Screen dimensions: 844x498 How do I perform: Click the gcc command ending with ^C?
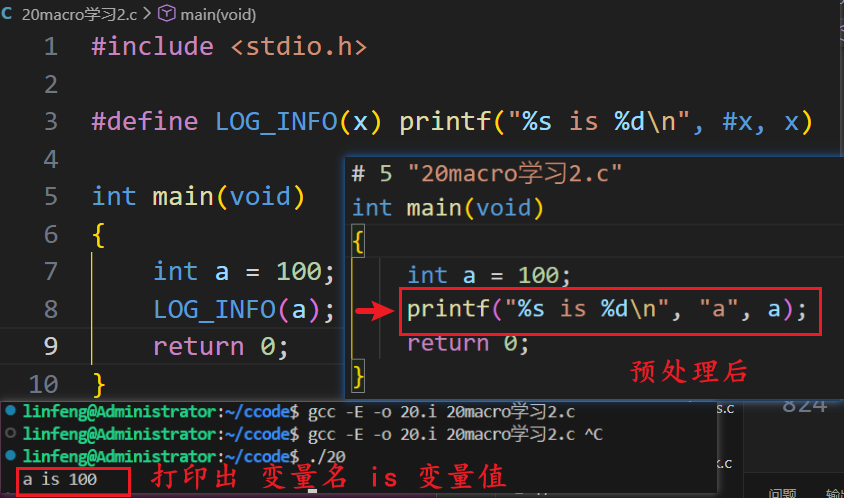455,434
